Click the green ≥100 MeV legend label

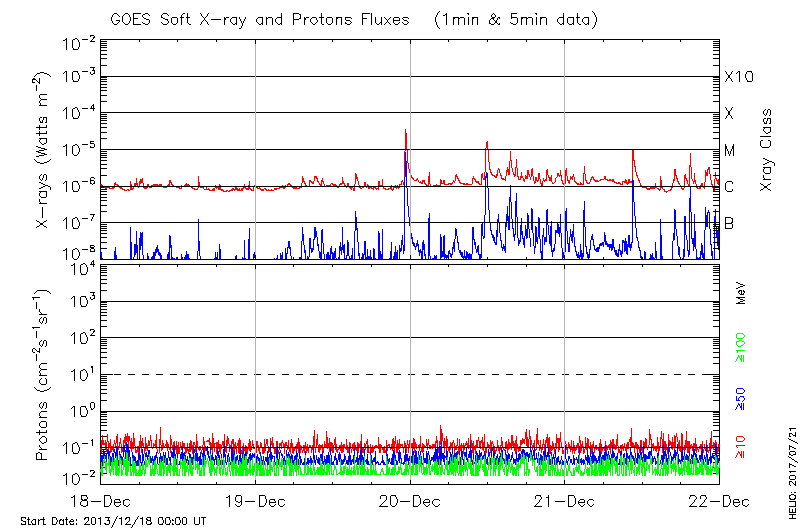(742, 347)
